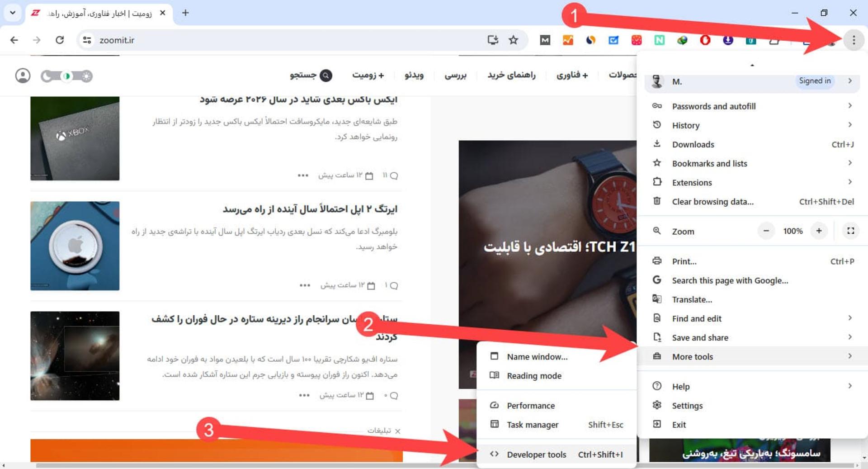Click the search magnifier icon beside جستجو
Viewport: 868px width, 469px height.
pyautogui.click(x=325, y=76)
